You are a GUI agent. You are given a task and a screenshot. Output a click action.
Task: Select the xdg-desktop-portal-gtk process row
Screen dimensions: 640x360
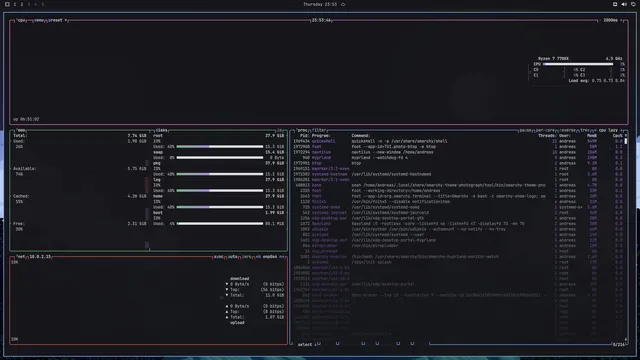coord(458,218)
